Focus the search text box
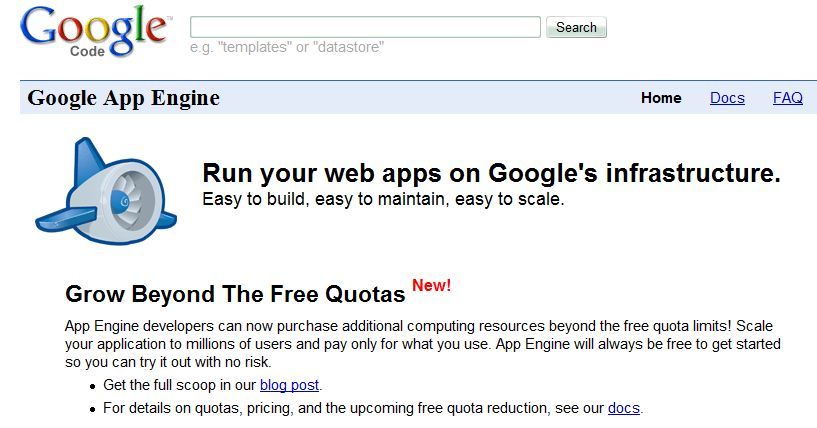 pyautogui.click(x=365, y=27)
